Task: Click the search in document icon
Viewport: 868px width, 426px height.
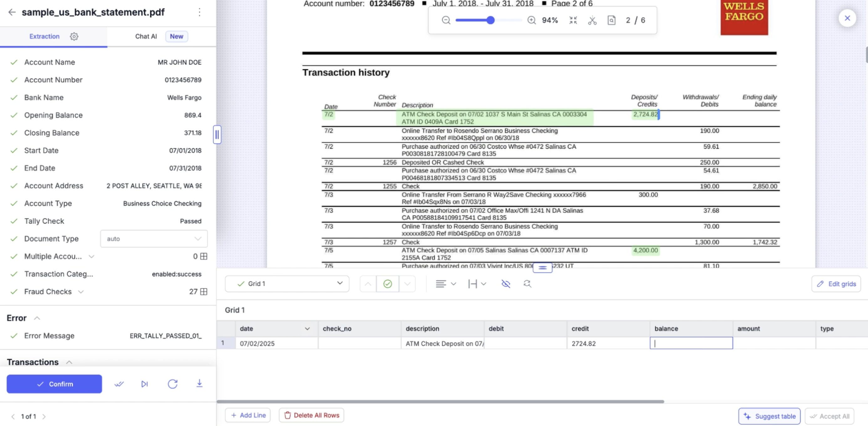Action: (x=611, y=20)
